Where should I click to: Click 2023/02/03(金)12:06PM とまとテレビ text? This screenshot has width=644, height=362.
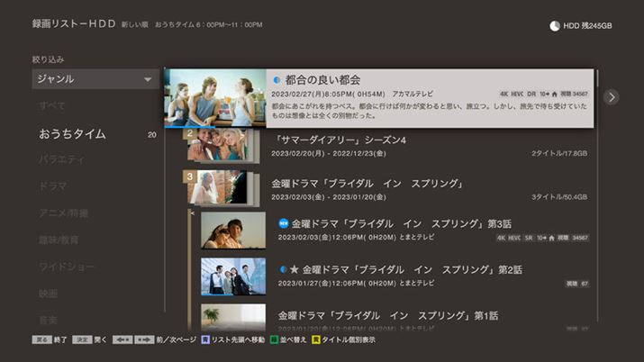[356, 237]
